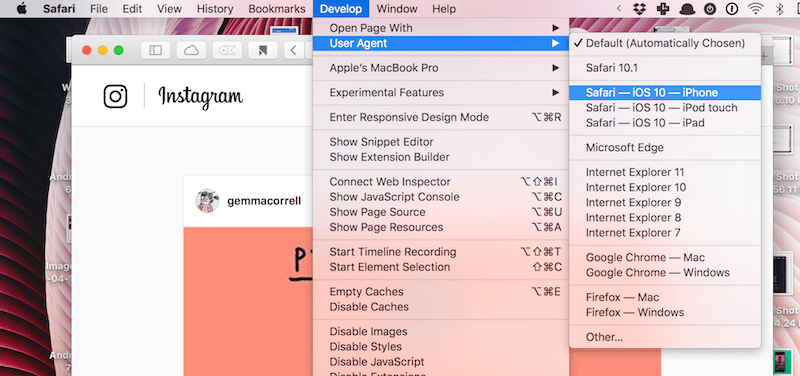
Task: Select Microsoft Edge user agent
Action: (665, 148)
